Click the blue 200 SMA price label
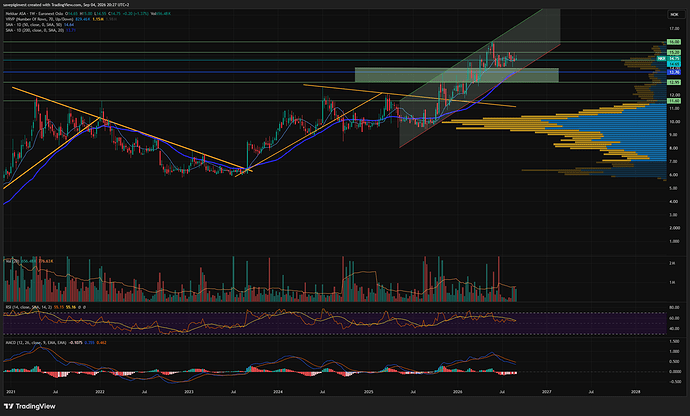The height and width of the screenshot is (416, 690). click(x=674, y=72)
